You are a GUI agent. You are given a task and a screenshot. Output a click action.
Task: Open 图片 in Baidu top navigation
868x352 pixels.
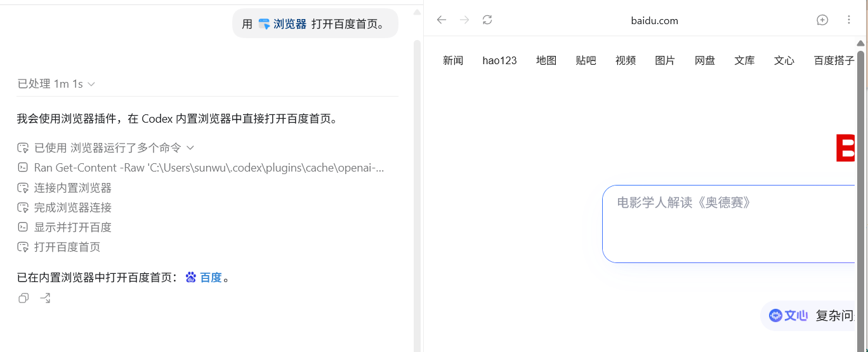coord(665,60)
